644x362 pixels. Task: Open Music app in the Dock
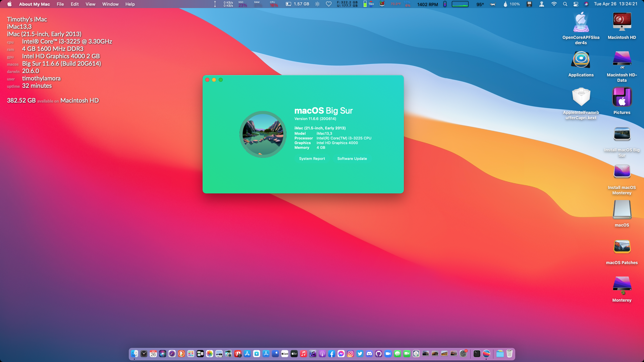click(x=304, y=354)
